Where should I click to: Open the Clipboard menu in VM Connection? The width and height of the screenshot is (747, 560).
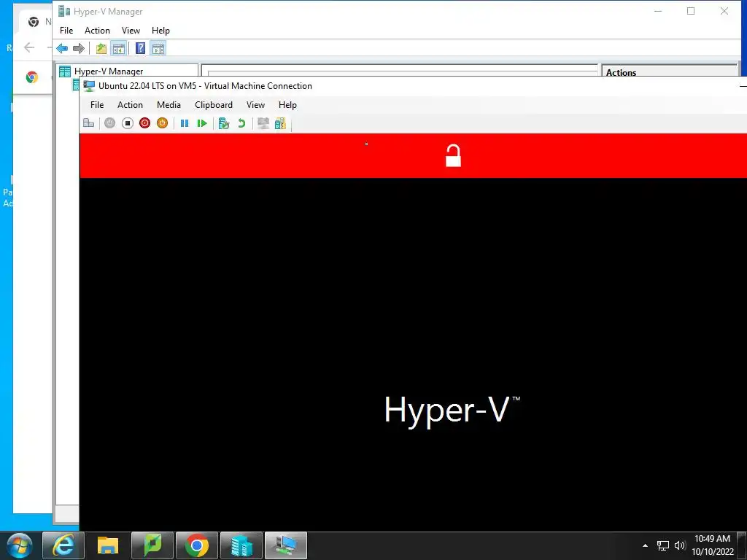(x=214, y=105)
